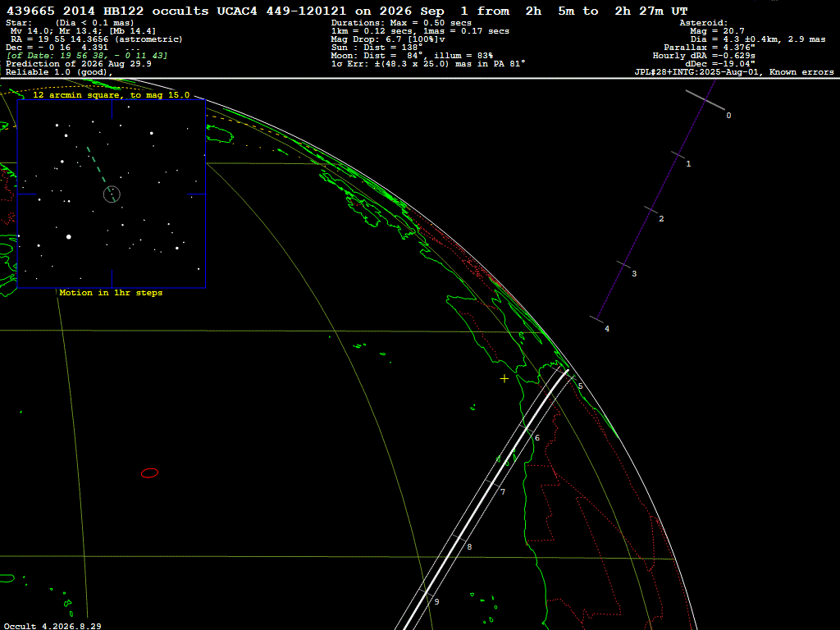Image resolution: width=840 pixels, height=630 pixels.
Task: Select time marker 4 on the purple line
Action: [x=606, y=329]
